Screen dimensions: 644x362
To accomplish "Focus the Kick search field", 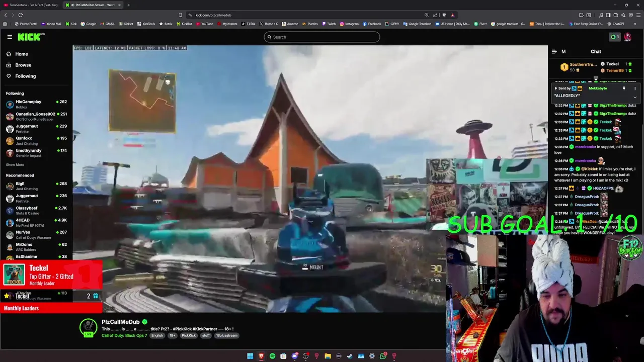I will pyautogui.click(x=321, y=37).
